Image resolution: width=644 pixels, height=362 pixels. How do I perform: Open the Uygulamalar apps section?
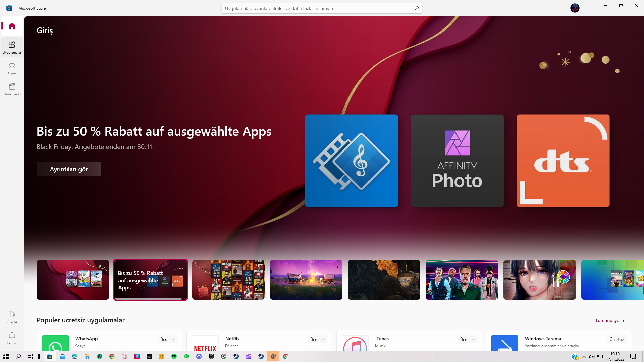(x=12, y=47)
